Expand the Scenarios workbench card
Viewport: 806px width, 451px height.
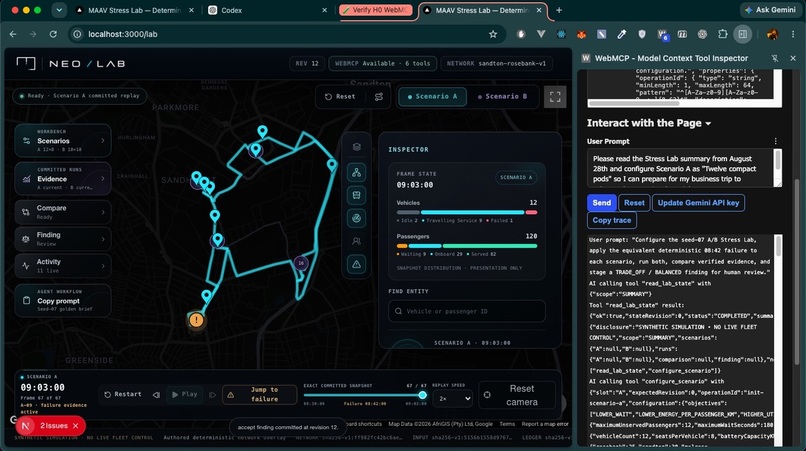(x=63, y=140)
